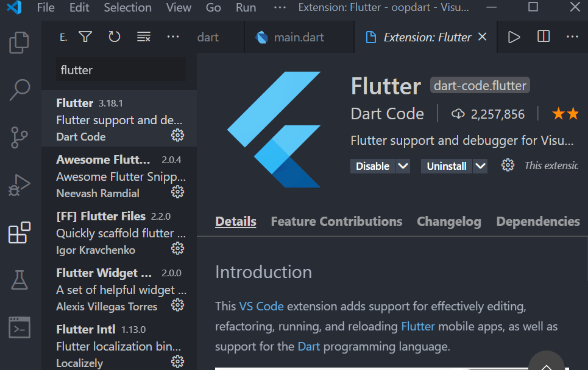The height and width of the screenshot is (370, 588).
Task: Minimize the VS Code window
Action: [491, 7]
